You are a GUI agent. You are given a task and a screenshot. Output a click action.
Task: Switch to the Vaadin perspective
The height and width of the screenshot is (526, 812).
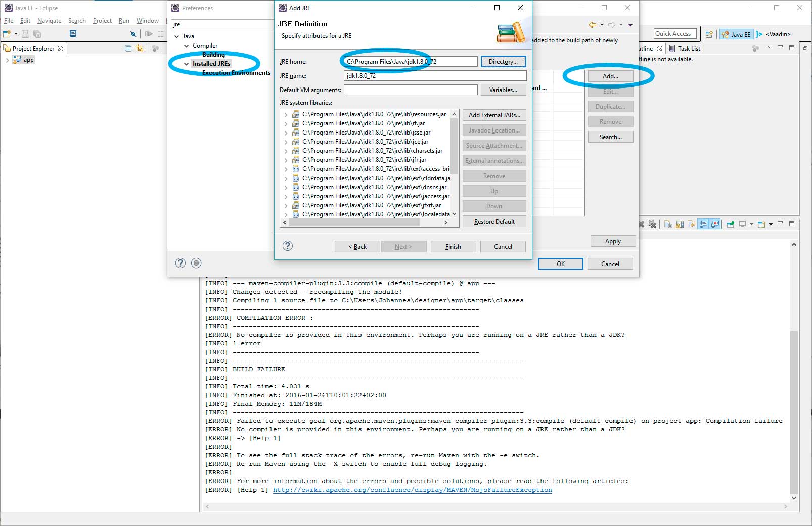click(x=774, y=34)
